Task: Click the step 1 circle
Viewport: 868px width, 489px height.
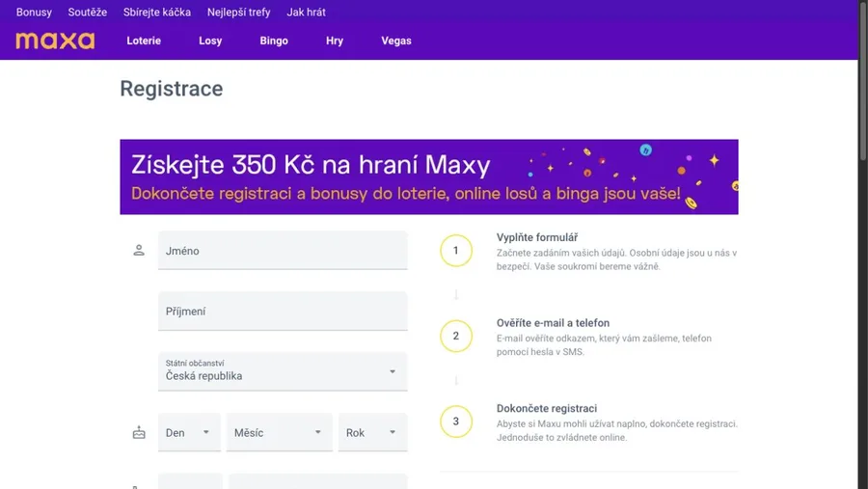Action: click(x=456, y=251)
